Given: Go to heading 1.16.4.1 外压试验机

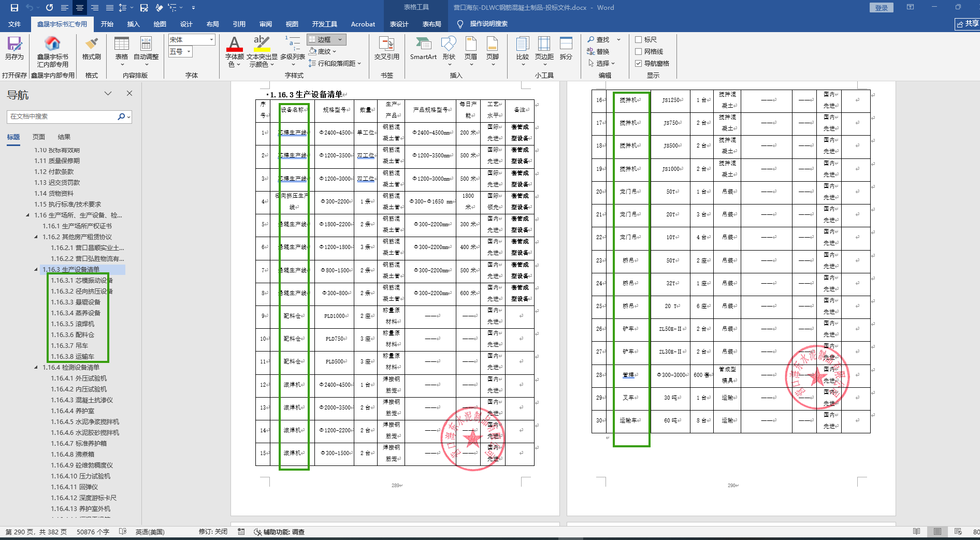Looking at the screenshot, I should click(x=79, y=378).
